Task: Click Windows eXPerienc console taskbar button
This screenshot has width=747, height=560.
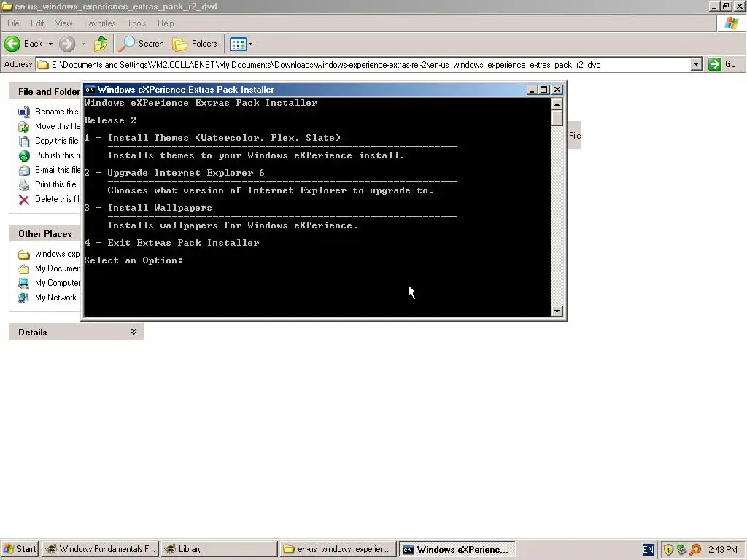Action: [457, 549]
